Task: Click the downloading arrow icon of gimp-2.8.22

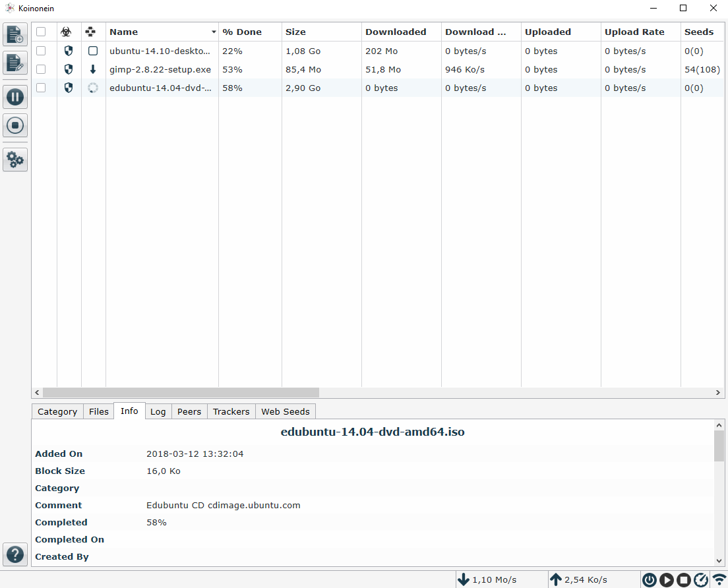Action: [x=93, y=70]
